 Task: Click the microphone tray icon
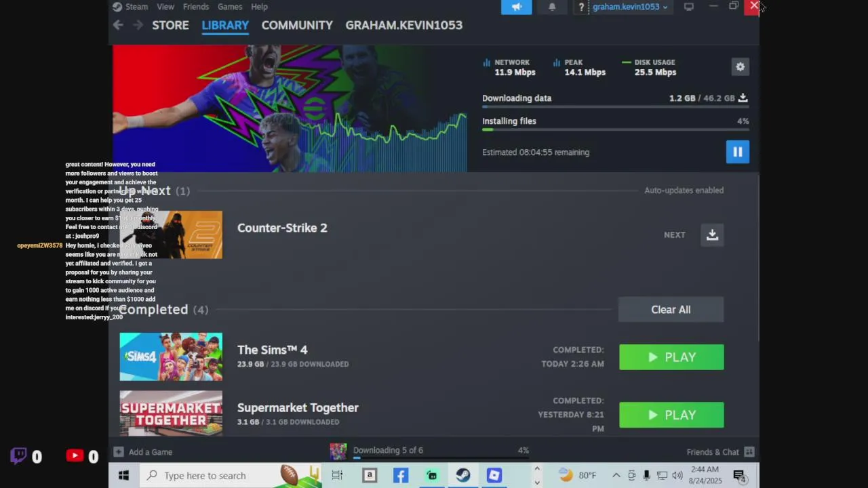pos(646,476)
